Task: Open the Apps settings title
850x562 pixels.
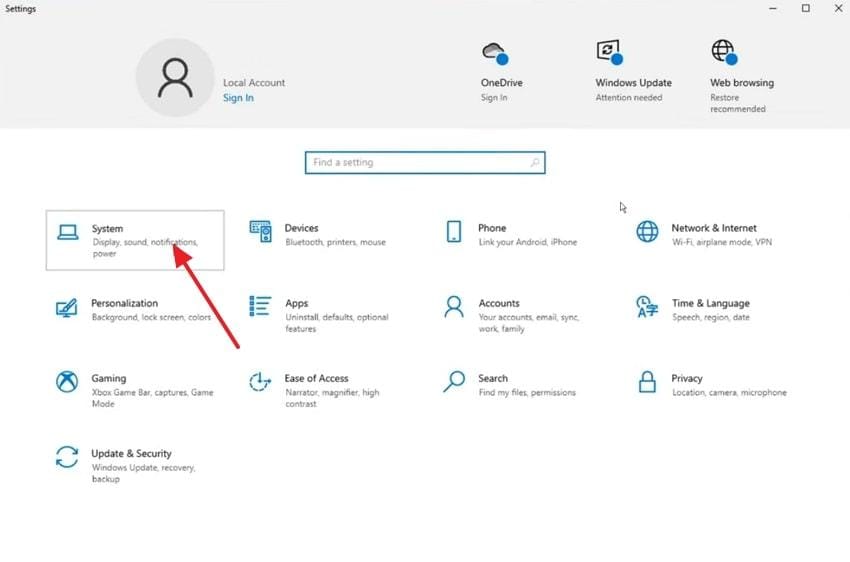Action: click(297, 303)
